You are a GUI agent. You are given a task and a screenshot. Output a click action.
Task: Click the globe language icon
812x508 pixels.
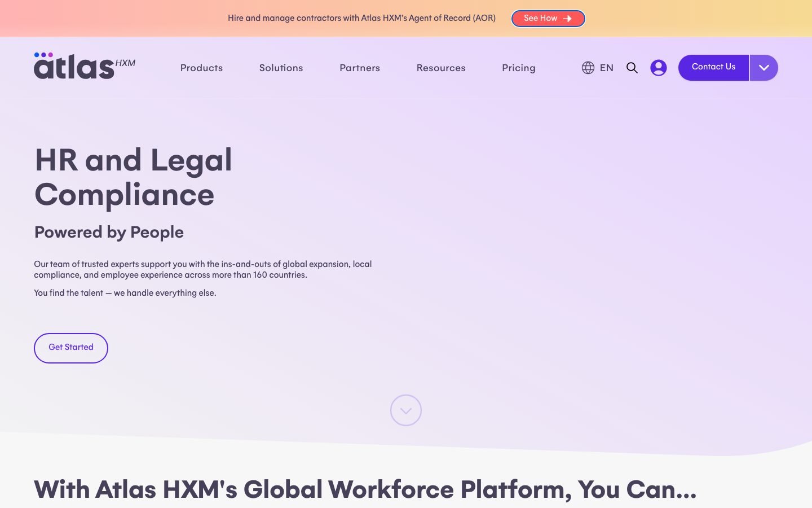coord(588,68)
